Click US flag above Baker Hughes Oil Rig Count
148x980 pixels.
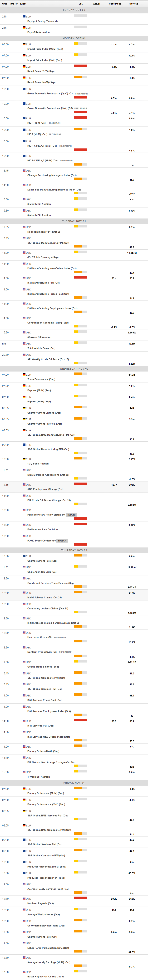[x=24, y=972]
